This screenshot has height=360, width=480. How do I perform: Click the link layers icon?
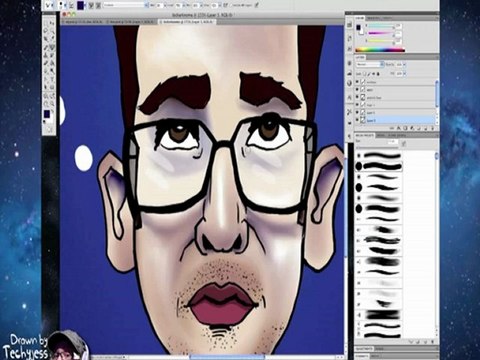[x=392, y=128]
